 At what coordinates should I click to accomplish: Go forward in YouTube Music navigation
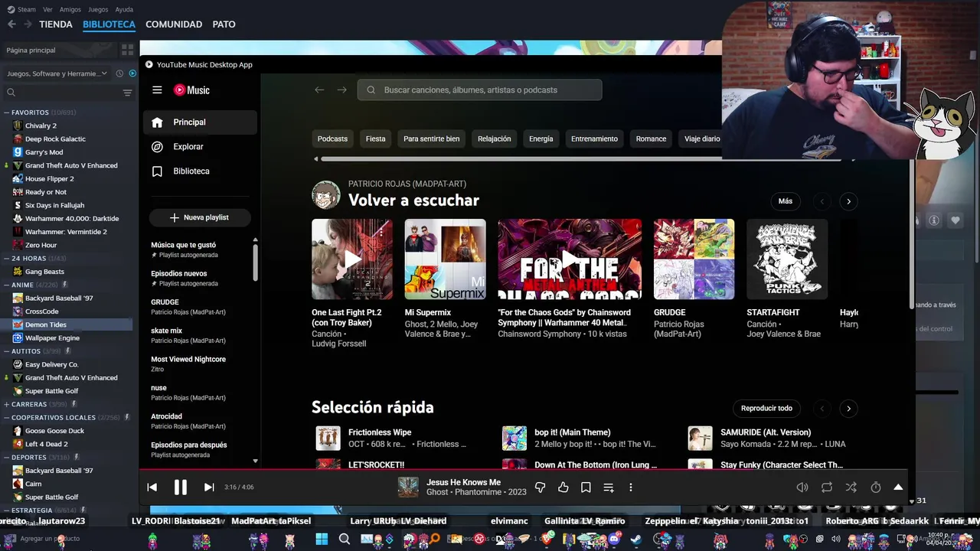(341, 90)
